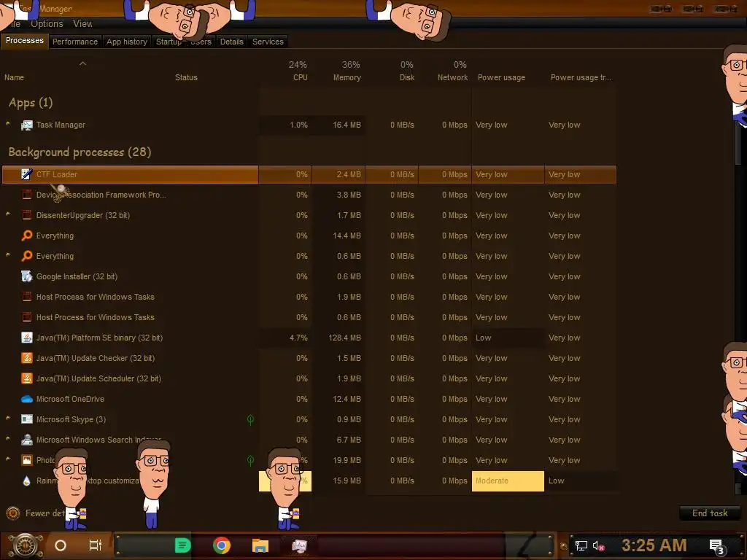Screen dimensions: 747x560
Task: Open the steampunk Start button
Action: point(25,545)
